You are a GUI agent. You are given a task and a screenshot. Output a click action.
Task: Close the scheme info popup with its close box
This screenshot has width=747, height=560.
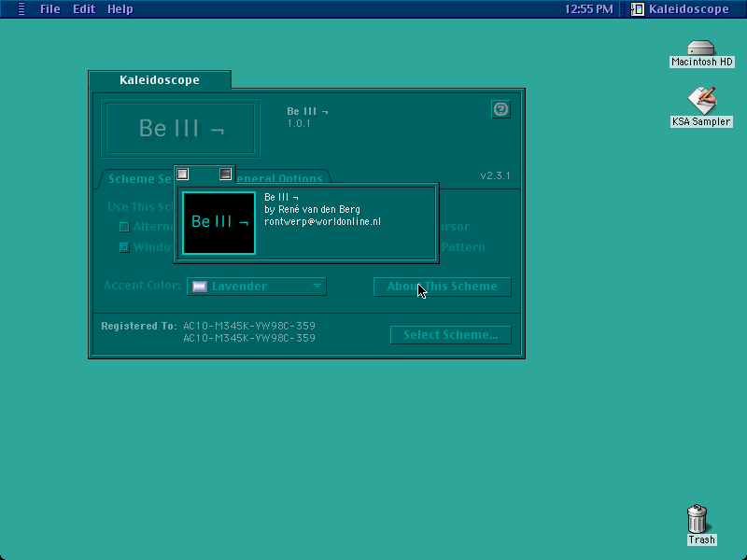[183, 175]
